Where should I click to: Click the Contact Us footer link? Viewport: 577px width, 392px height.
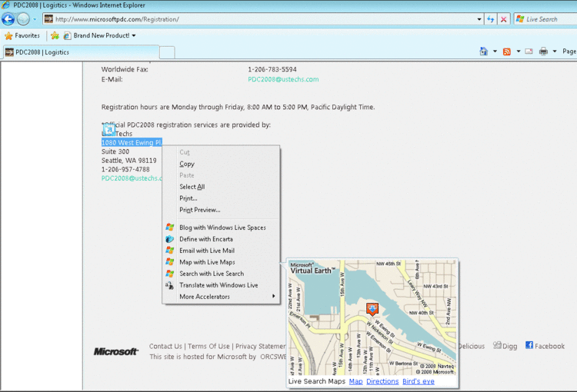click(165, 347)
